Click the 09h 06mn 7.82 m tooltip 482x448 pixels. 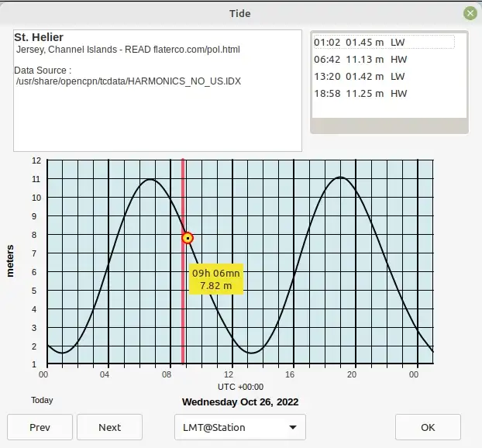[x=216, y=279]
